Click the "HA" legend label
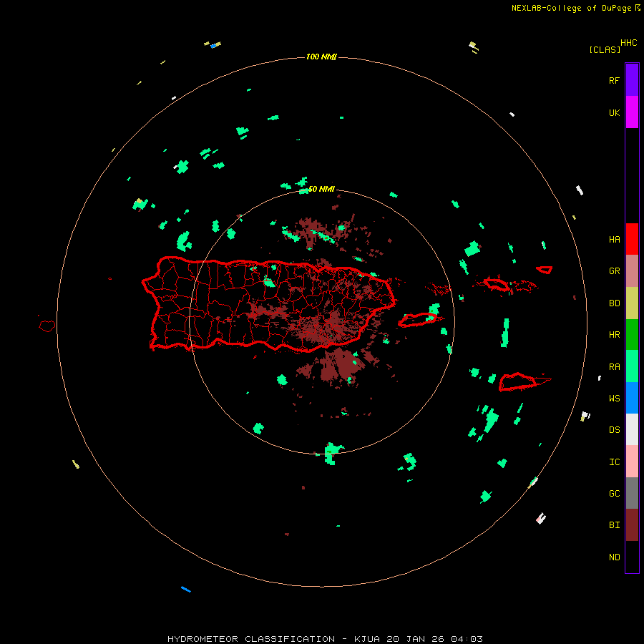The height and width of the screenshot is (644, 644). [614, 240]
